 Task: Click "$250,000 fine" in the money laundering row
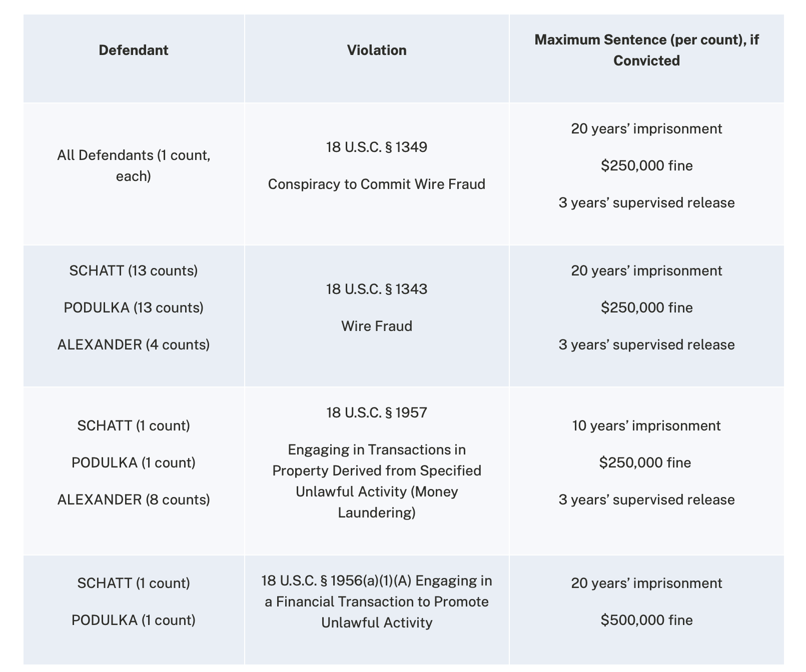645,463
